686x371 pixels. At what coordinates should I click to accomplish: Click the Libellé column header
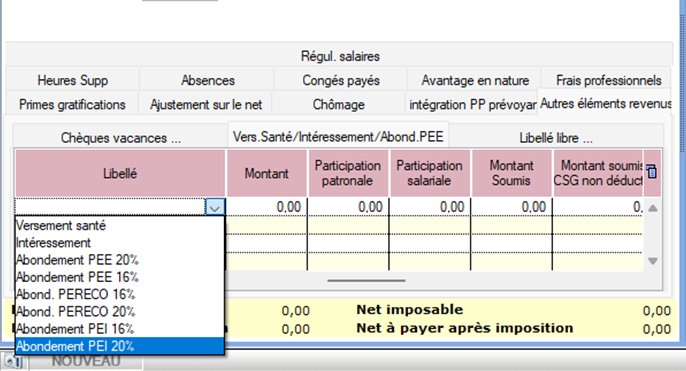click(120, 173)
